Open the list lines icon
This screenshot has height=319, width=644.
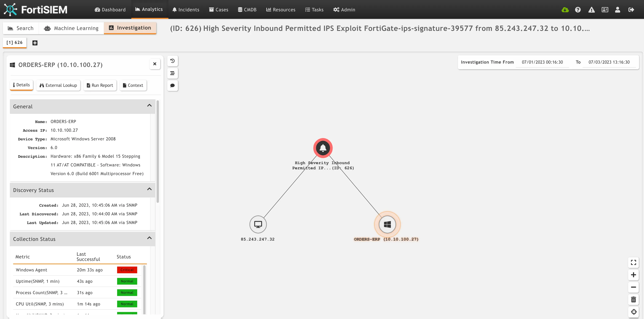[172, 73]
